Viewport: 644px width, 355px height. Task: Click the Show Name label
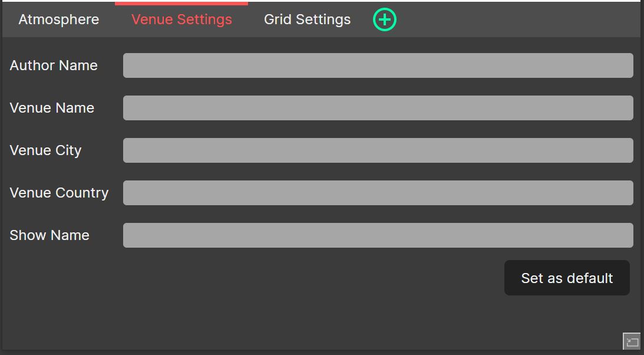[49, 235]
